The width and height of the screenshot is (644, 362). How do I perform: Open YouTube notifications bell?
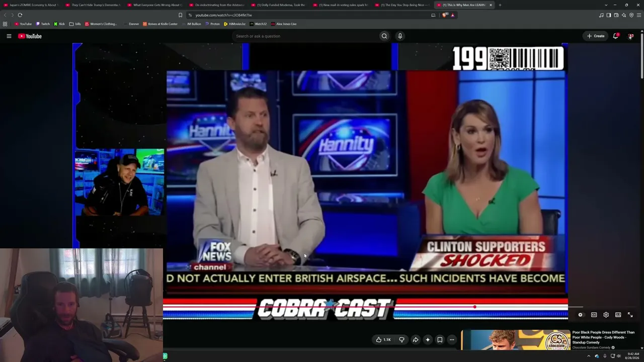tap(615, 36)
